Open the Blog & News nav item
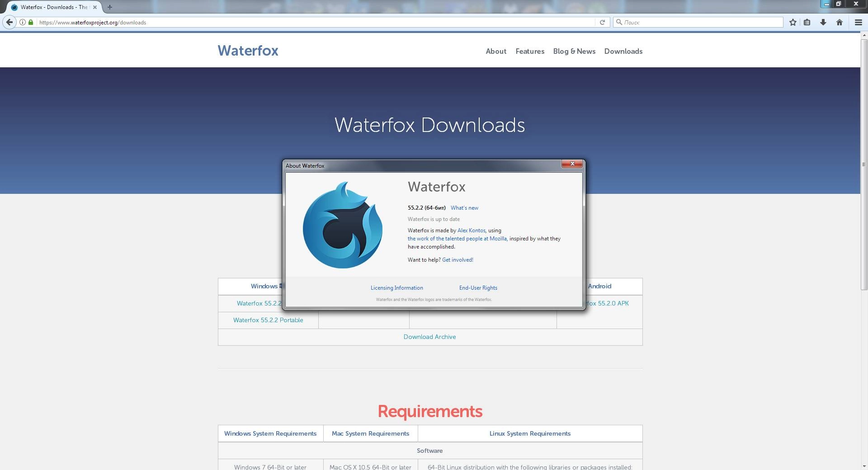This screenshot has width=868, height=470. pyautogui.click(x=574, y=52)
